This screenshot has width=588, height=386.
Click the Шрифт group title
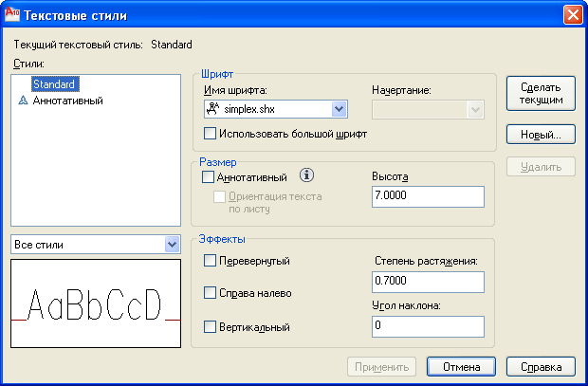point(217,74)
